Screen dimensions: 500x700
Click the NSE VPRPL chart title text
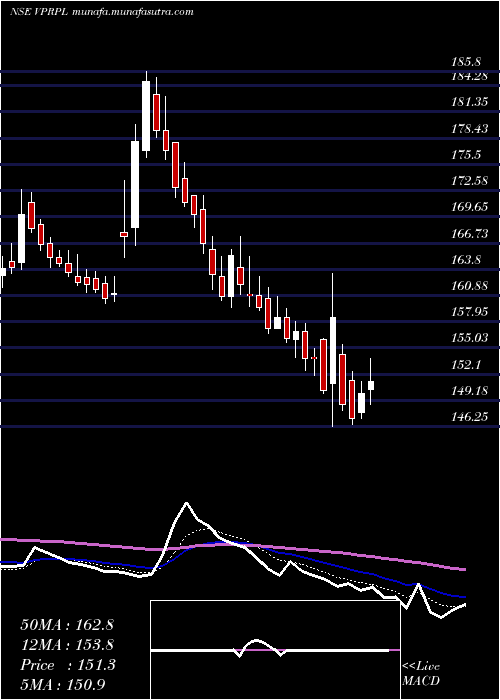[102, 12]
